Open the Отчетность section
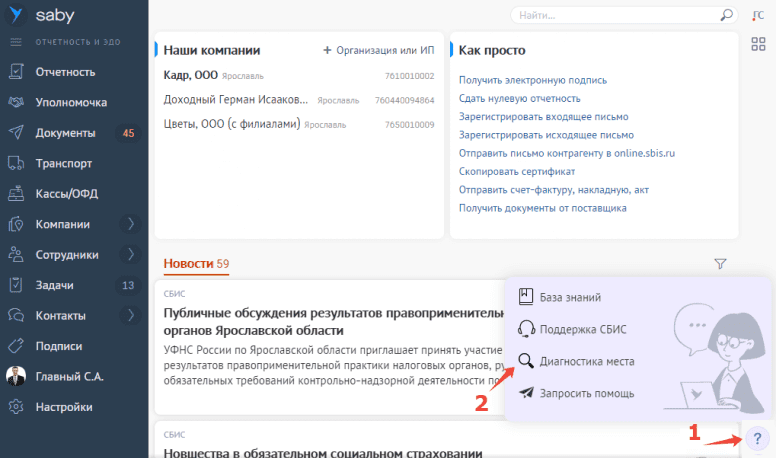 coord(65,72)
